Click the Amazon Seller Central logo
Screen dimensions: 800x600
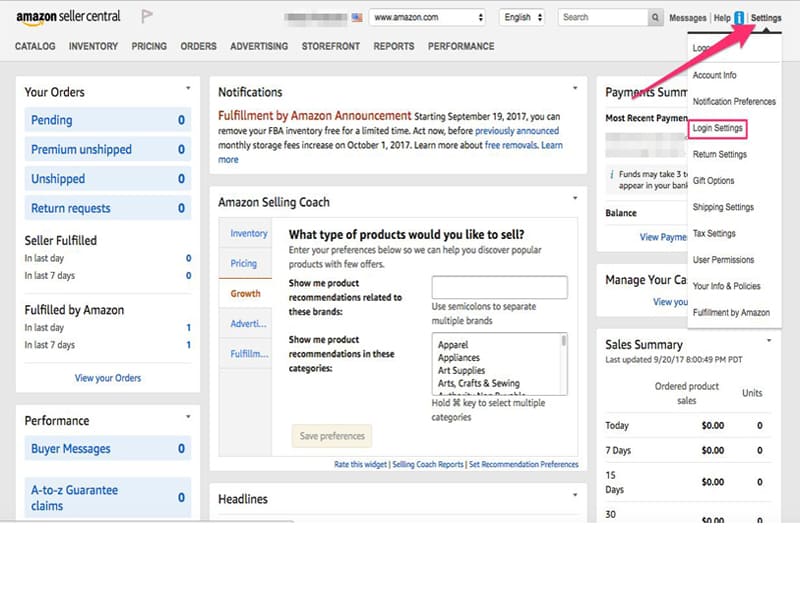pos(68,17)
